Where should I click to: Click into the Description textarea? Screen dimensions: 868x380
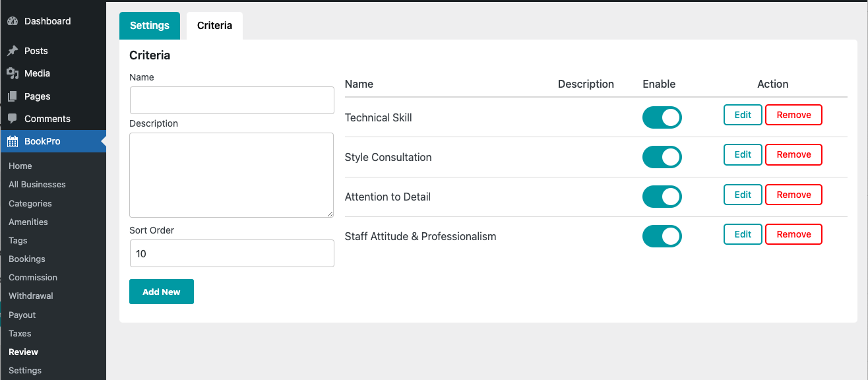click(232, 175)
